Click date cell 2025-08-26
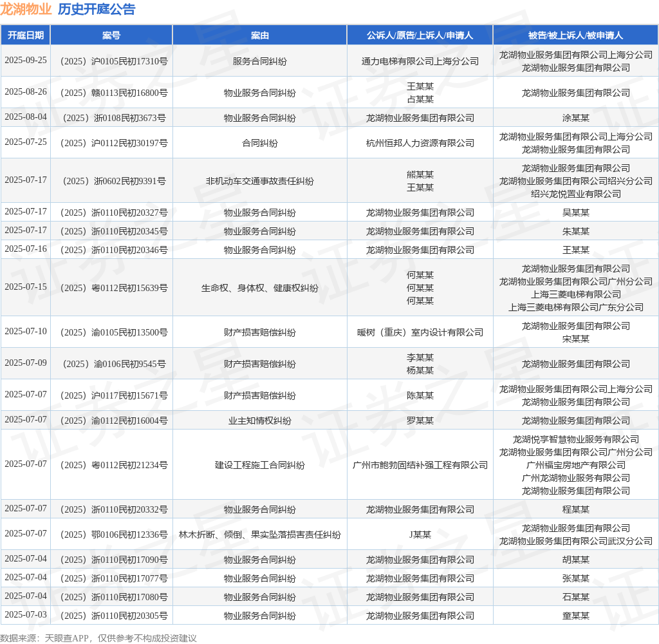The width and height of the screenshot is (659, 644). pyautogui.click(x=26, y=91)
